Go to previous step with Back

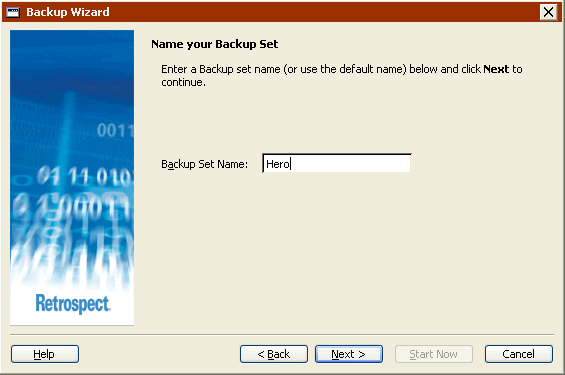click(x=274, y=354)
